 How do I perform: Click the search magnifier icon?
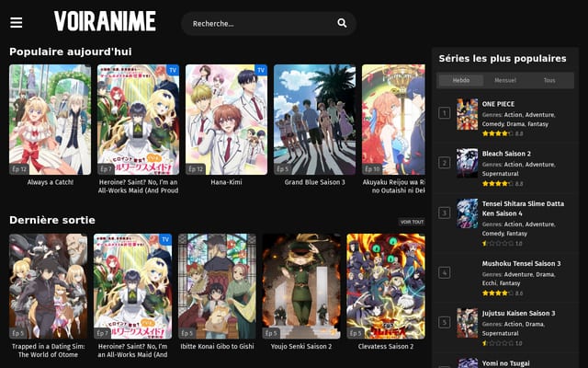pyautogui.click(x=342, y=23)
